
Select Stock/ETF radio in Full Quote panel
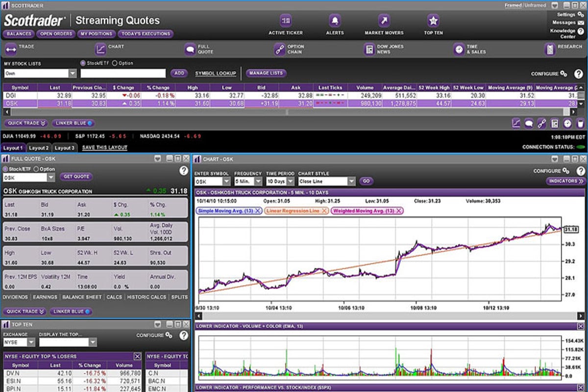point(6,169)
